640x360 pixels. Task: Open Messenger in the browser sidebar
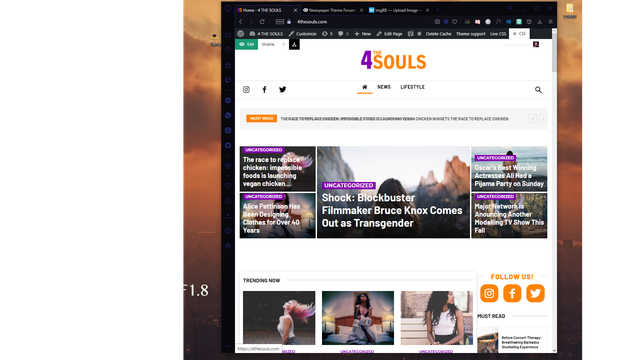point(228,100)
